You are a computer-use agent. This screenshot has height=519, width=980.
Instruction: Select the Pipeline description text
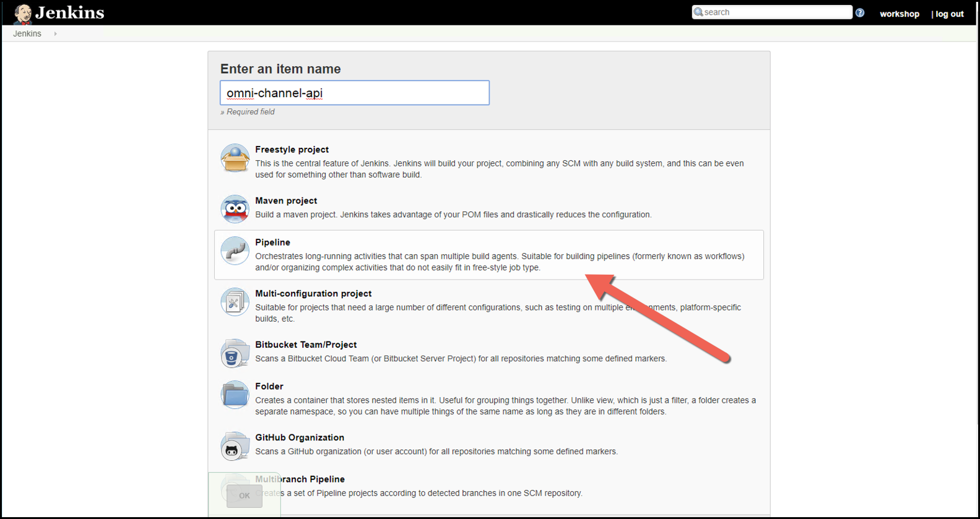tap(499, 262)
